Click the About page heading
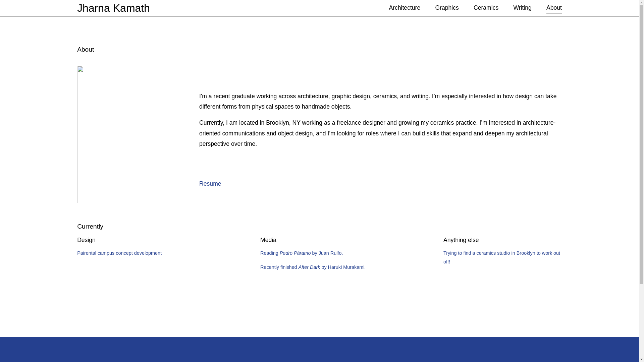Viewport: 644px width, 362px height. pyautogui.click(x=85, y=50)
